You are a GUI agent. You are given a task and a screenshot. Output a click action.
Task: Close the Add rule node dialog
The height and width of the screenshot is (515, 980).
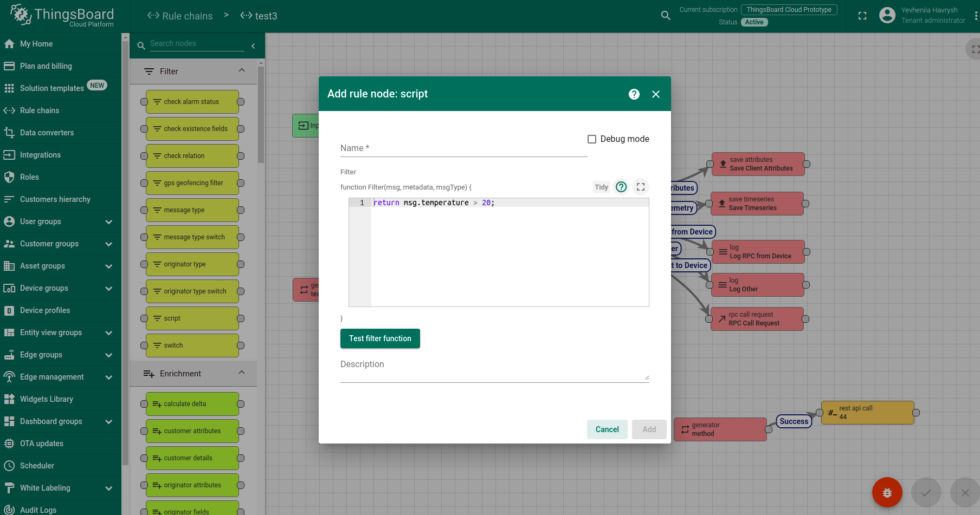[656, 94]
